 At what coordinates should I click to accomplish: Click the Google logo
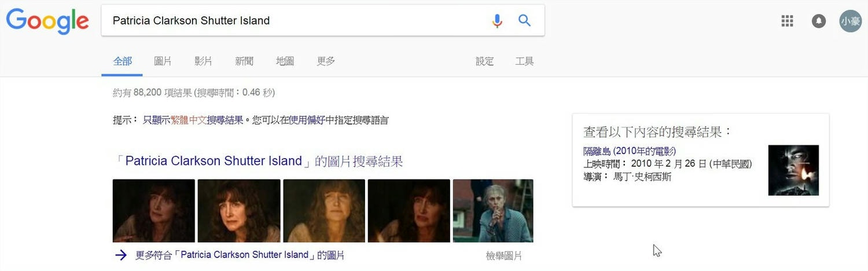(x=47, y=21)
